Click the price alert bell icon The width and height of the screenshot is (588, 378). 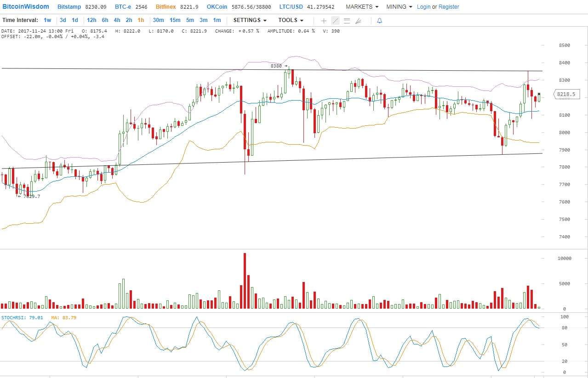click(379, 21)
